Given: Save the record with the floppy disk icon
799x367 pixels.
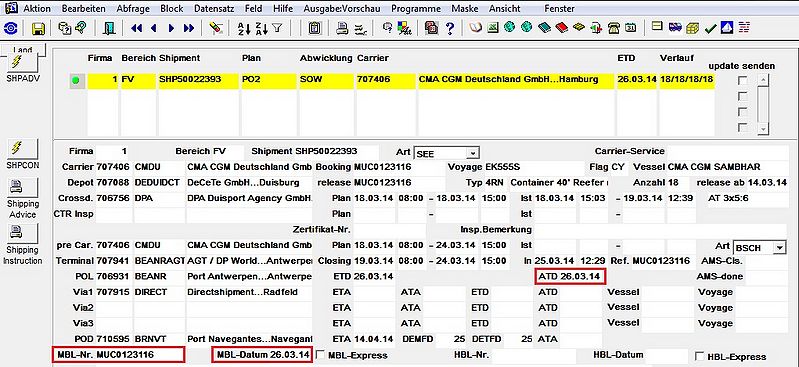Looking at the screenshot, I should coord(38,29).
